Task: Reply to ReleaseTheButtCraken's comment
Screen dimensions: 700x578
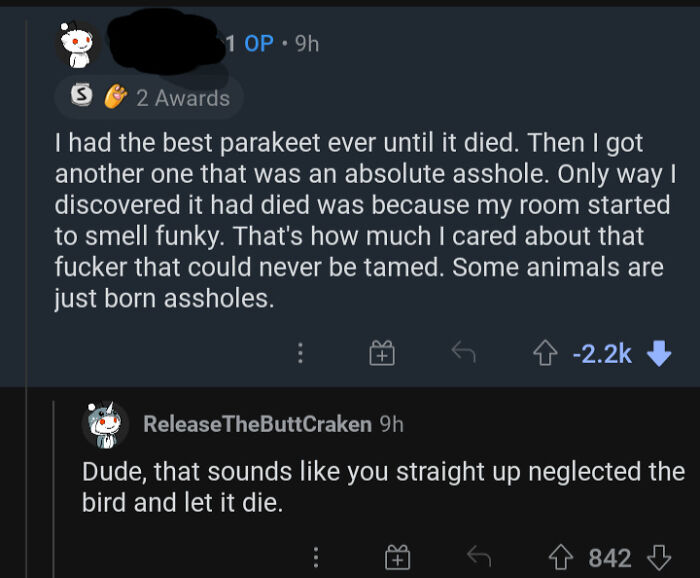Action: pyautogui.click(x=477, y=557)
